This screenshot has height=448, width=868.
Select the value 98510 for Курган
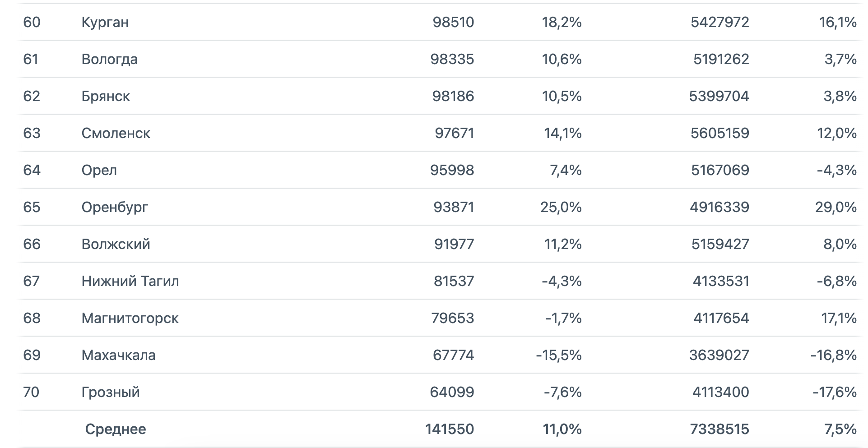[x=453, y=22]
